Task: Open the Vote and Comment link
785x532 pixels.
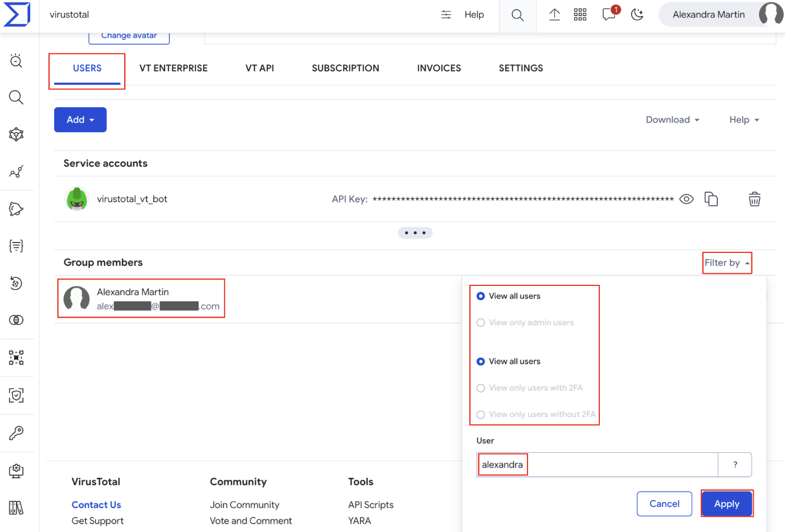Action: (251, 521)
